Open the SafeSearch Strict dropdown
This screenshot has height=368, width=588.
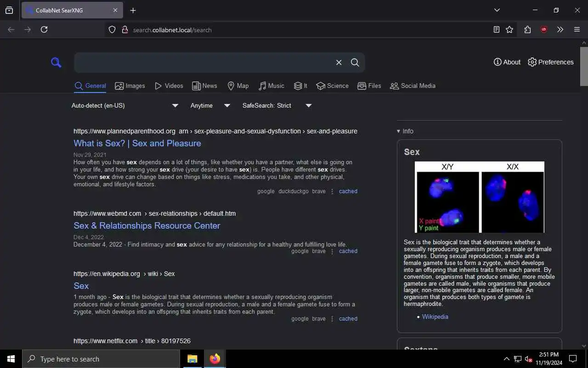(x=277, y=105)
